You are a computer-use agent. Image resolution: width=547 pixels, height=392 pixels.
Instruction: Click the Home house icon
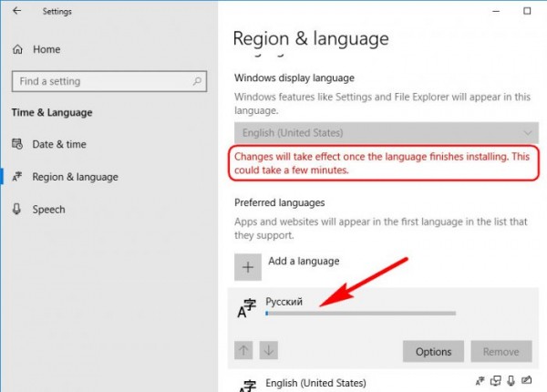17,49
